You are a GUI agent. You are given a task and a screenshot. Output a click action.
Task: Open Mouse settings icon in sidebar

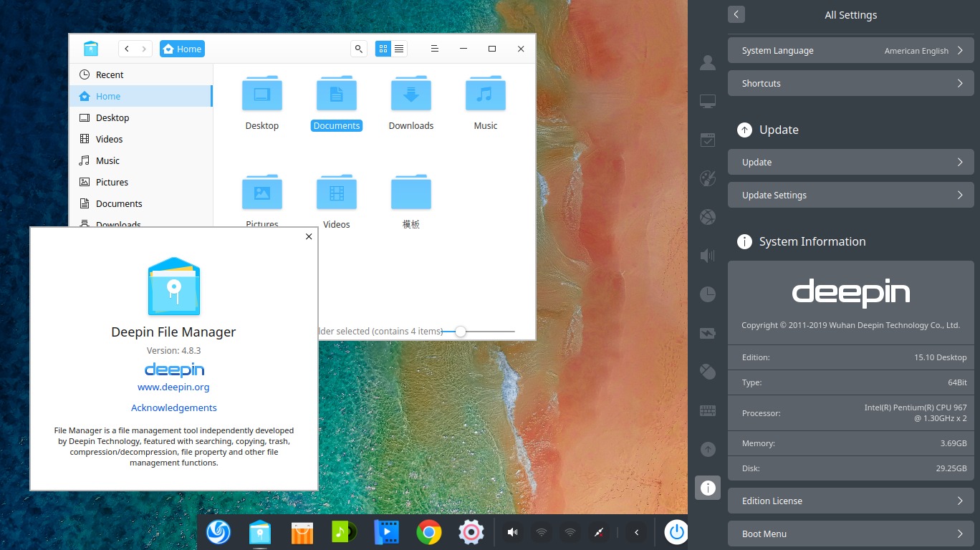tap(708, 372)
